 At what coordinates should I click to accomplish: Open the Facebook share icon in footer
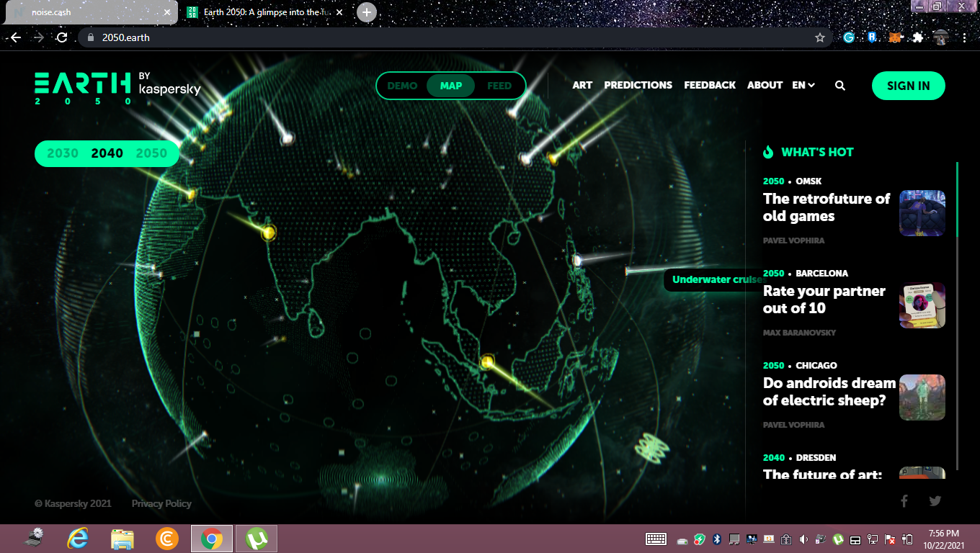tap(904, 501)
